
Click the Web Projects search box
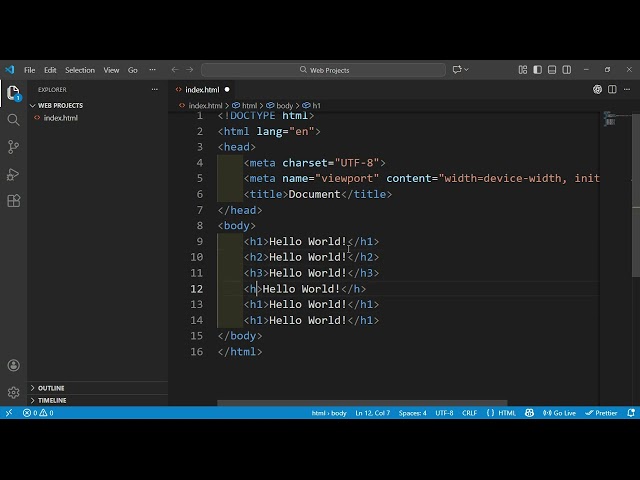[x=323, y=70]
